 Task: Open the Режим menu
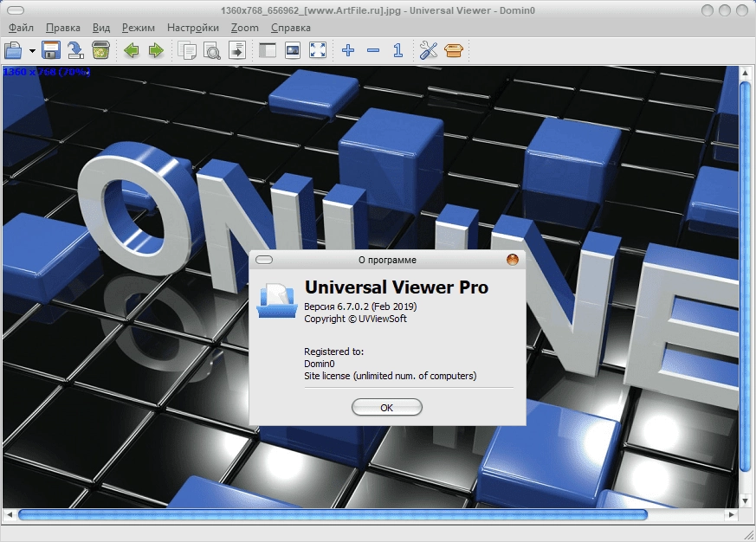point(139,28)
